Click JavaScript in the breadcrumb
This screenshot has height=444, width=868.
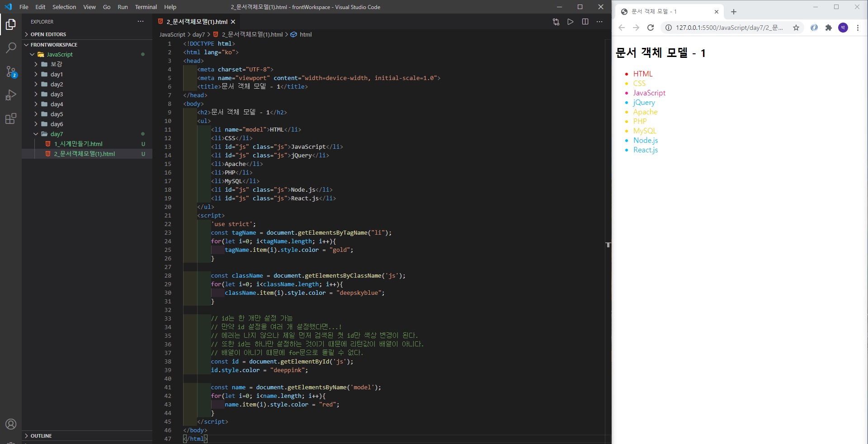[x=172, y=34]
